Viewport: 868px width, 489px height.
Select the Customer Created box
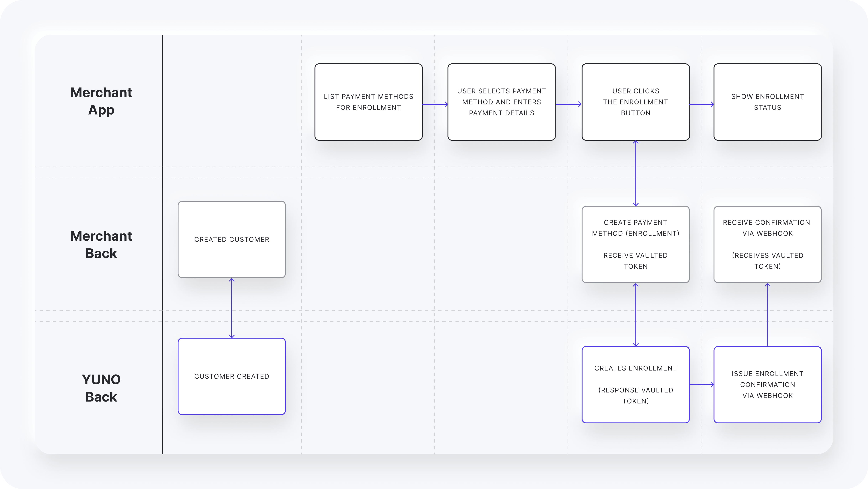(x=232, y=376)
